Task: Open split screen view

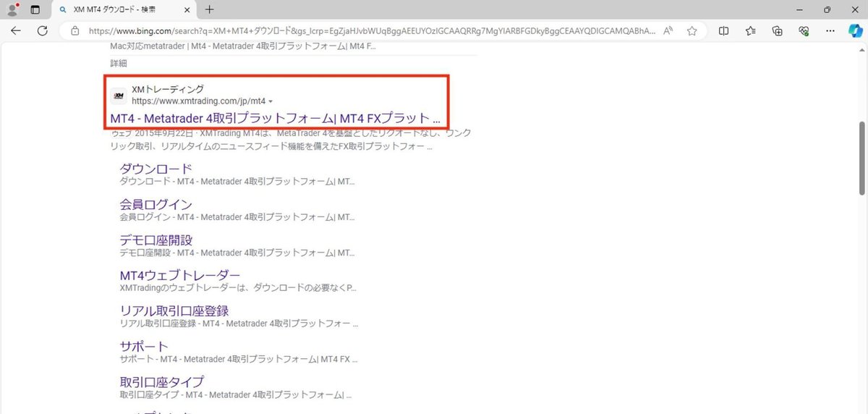Action: point(724,31)
